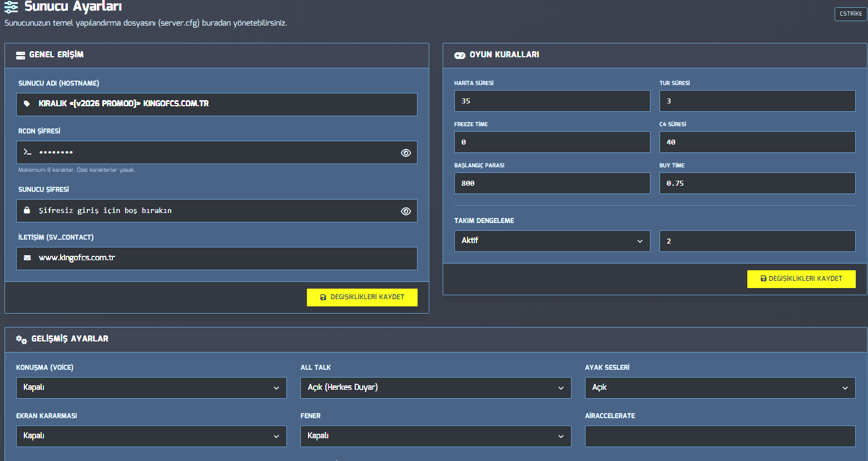Open the Ayak Sesleri dropdown
The height and width of the screenshot is (461, 868).
(720, 388)
